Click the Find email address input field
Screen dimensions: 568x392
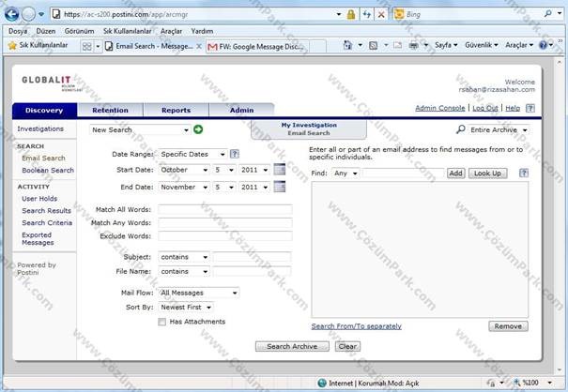(403, 173)
